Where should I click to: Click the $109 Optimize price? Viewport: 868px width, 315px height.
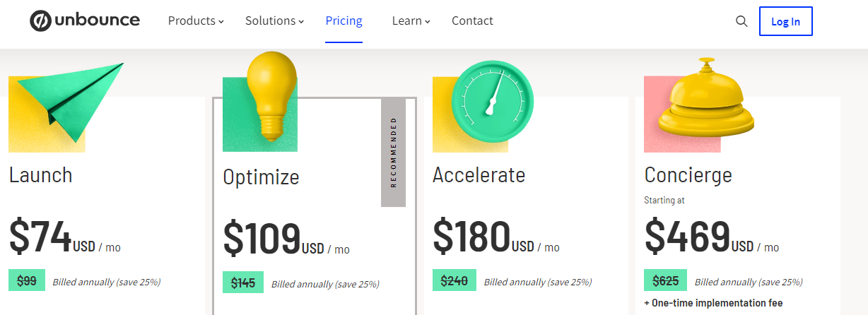pyautogui.click(x=262, y=238)
